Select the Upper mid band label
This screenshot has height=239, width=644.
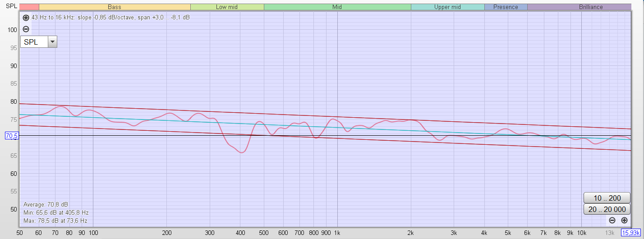(447, 7)
